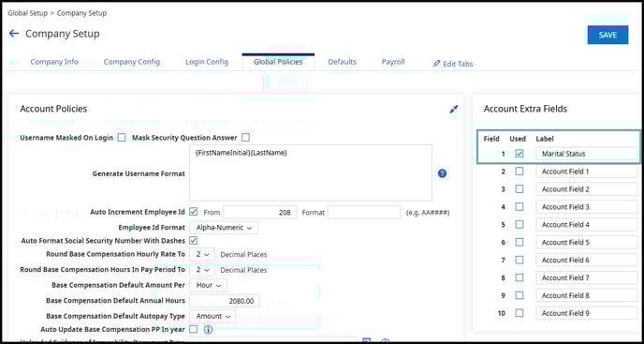The height and width of the screenshot is (344, 644).
Task: Check Used box for Account Field 3
Action: click(520, 206)
